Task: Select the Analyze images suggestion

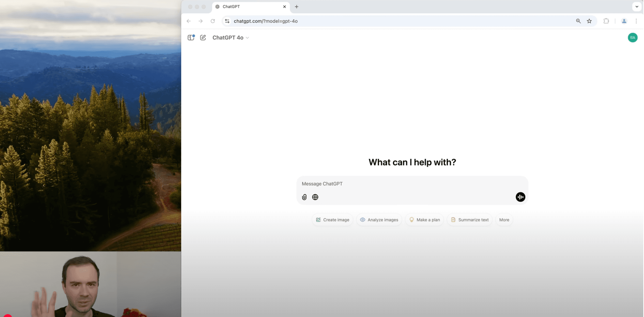Action: [379, 220]
